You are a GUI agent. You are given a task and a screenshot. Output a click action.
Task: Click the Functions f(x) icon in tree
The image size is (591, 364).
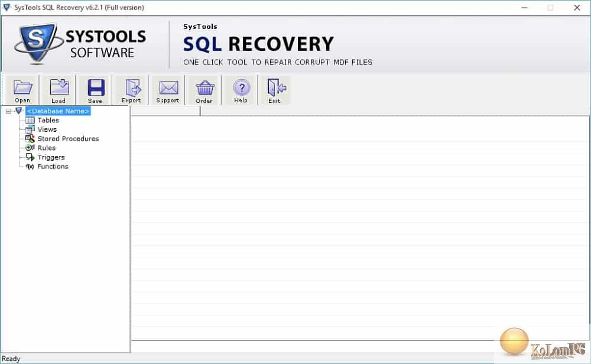(30, 167)
